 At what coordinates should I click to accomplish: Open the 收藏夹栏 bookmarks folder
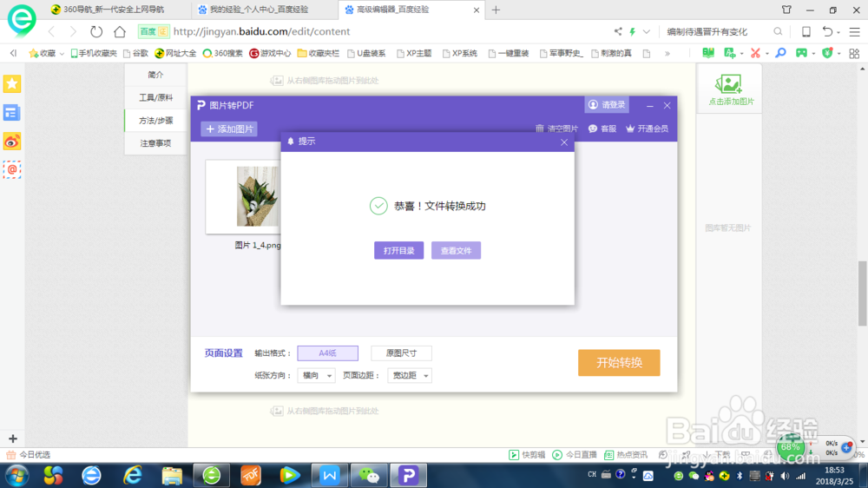[319, 53]
